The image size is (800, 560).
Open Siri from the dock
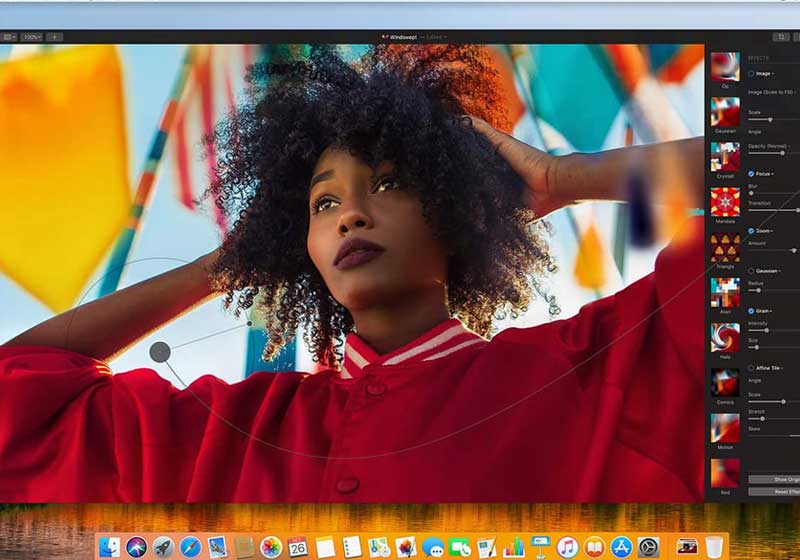point(136,547)
